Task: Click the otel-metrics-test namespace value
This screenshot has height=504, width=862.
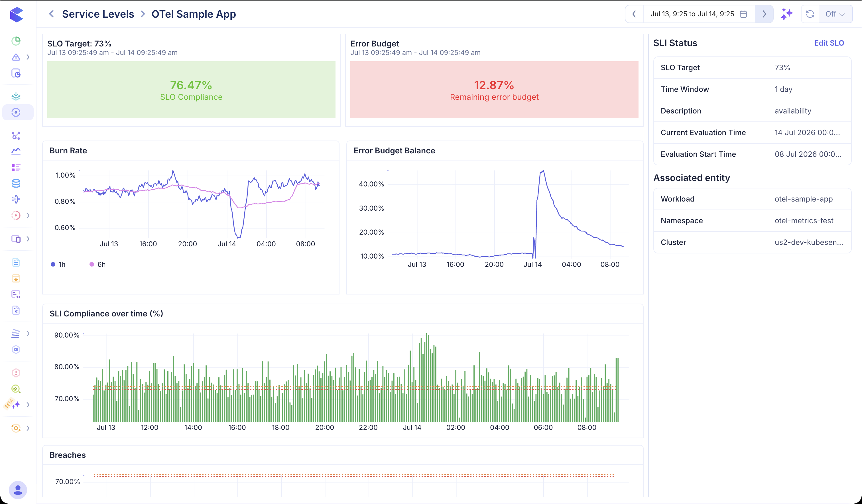Action: [x=804, y=221]
